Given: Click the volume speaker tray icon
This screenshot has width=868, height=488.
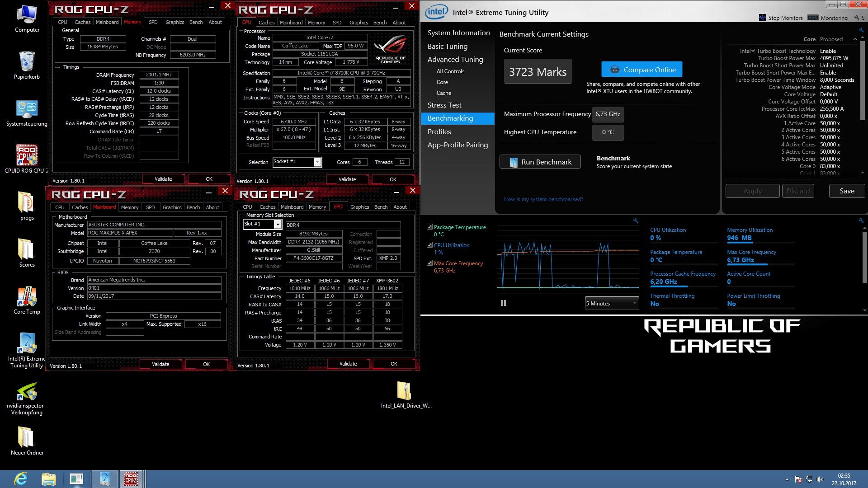Looking at the screenshot, I should pyautogui.click(x=820, y=479).
